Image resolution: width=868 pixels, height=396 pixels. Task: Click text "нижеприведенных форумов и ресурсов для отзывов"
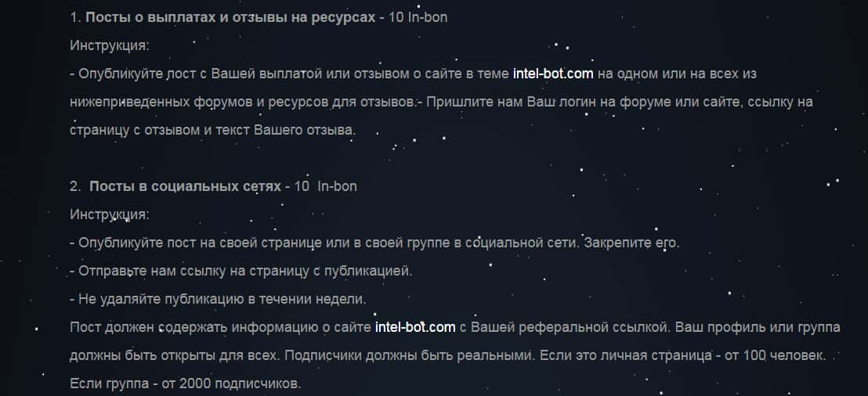click(x=243, y=102)
